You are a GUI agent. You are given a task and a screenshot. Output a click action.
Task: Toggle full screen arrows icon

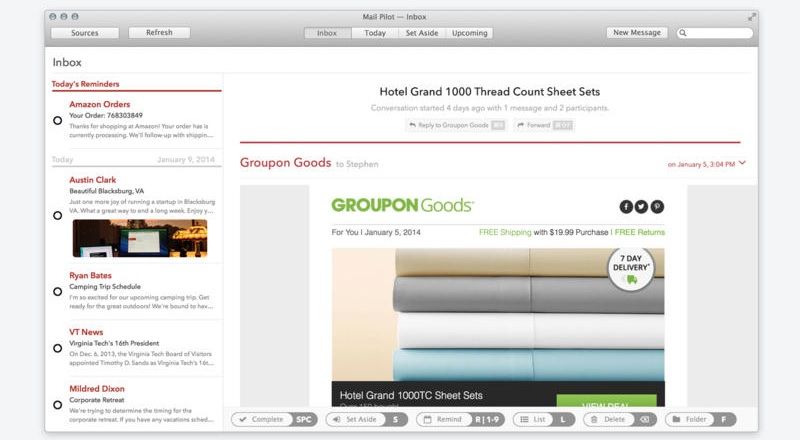point(752,17)
